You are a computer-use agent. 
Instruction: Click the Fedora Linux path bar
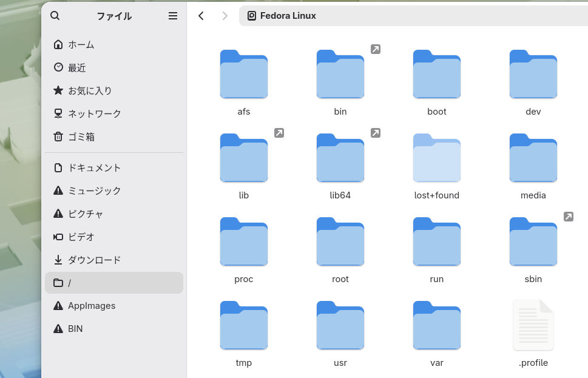click(x=413, y=16)
